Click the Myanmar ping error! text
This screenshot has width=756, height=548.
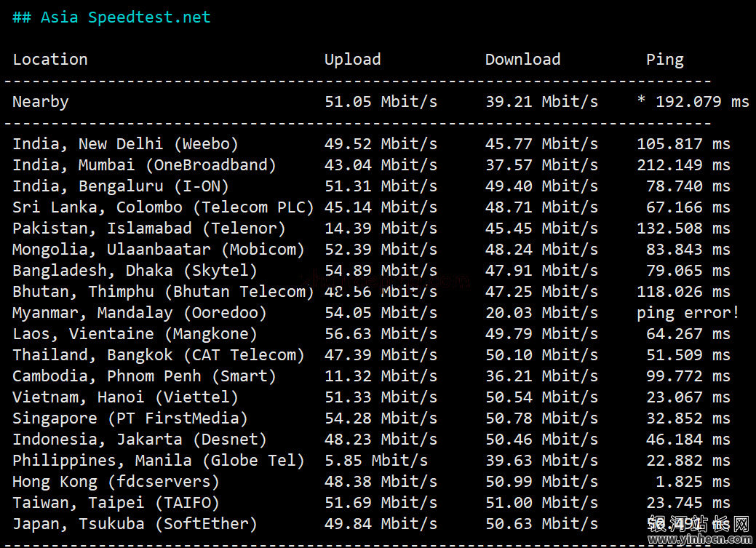point(688,313)
